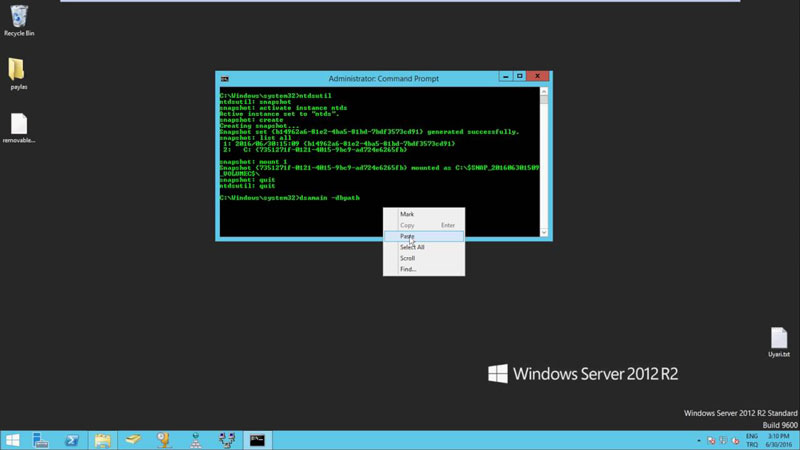
Task: Click the Command Prompt scrollbar down arrow
Action: [x=544, y=233]
